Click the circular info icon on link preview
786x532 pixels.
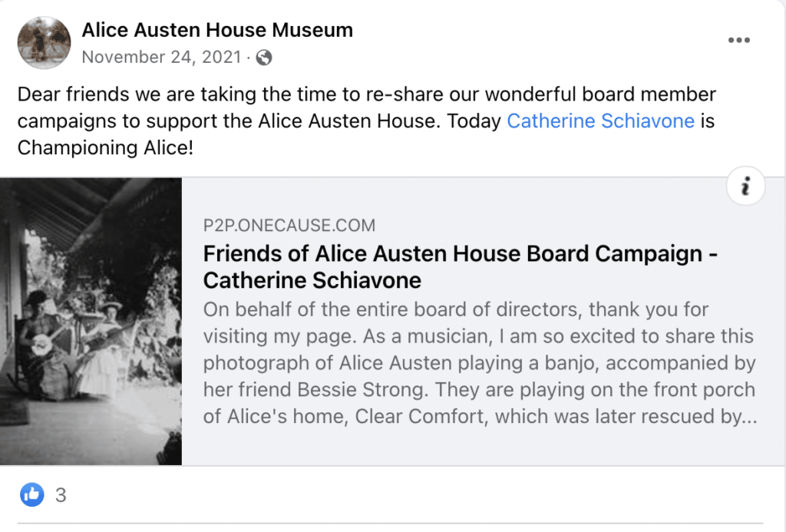(745, 186)
